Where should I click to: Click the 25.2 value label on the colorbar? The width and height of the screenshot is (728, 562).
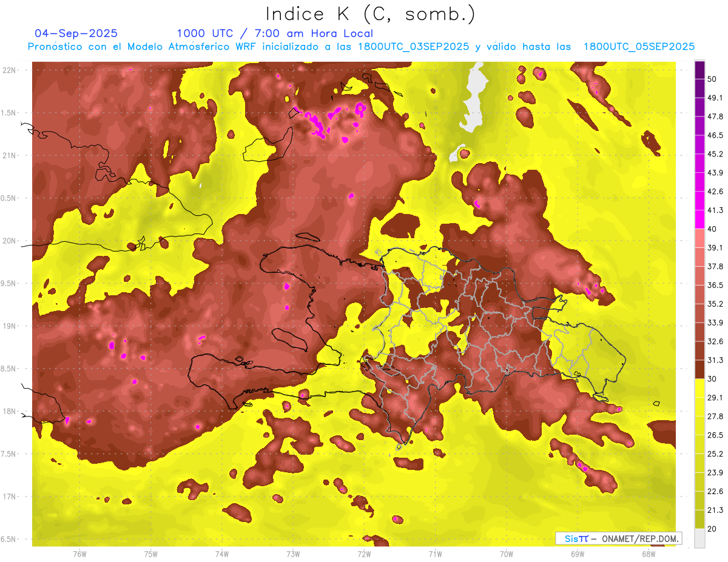(715, 453)
